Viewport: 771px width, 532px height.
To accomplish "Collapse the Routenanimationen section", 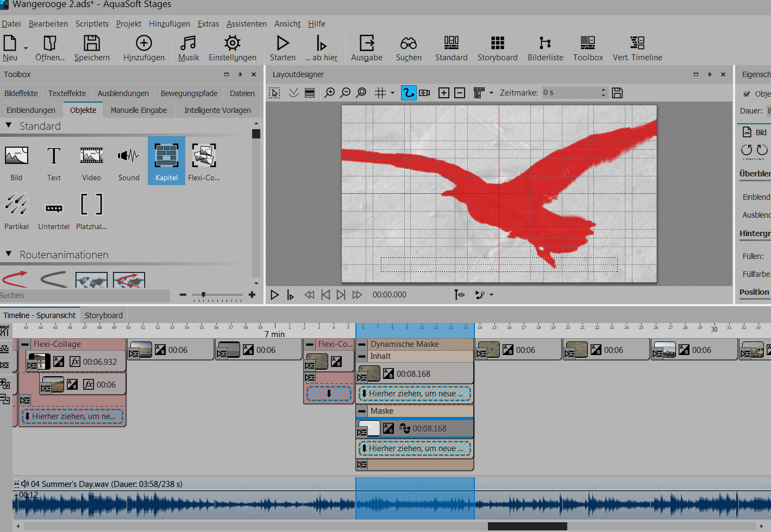I will tap(9, 254).
